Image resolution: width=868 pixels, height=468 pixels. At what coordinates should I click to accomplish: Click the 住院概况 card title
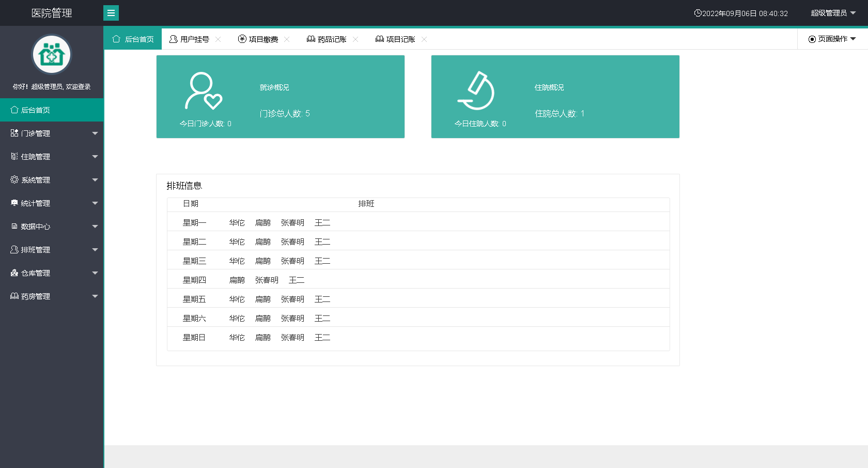pos(549,87)
